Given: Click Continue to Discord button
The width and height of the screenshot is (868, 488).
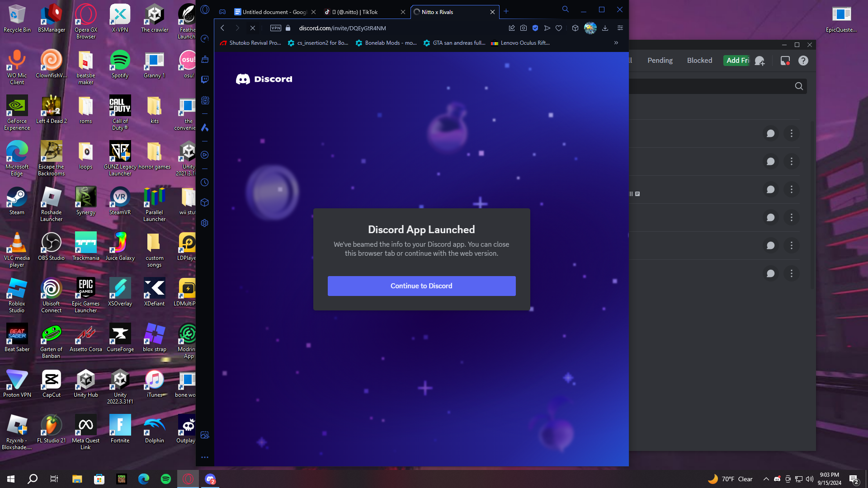Looking at the screenshot, I should [x=421, y=286].
